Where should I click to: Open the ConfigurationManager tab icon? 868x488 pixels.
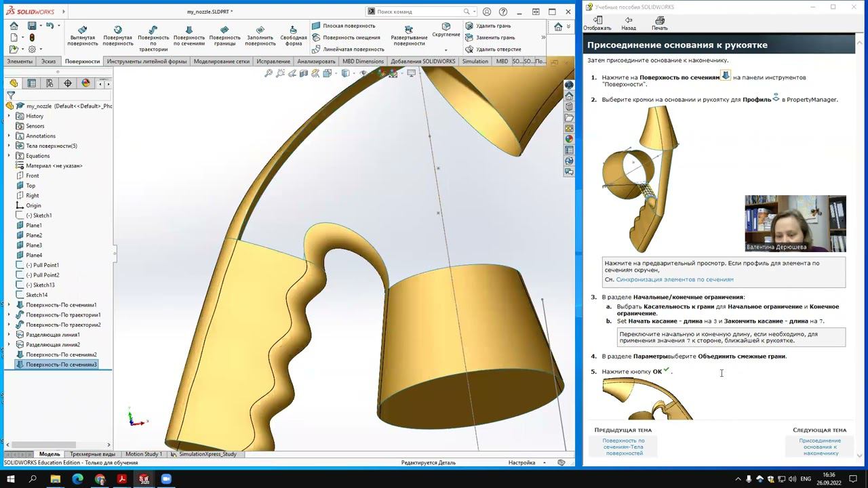coord(50,83)
